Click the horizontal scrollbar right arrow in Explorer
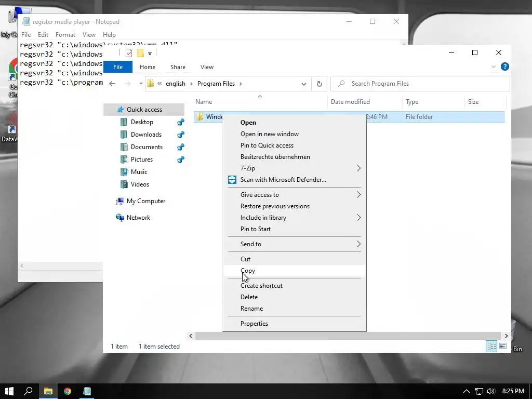The image size is (532, 399). [506, 336]
